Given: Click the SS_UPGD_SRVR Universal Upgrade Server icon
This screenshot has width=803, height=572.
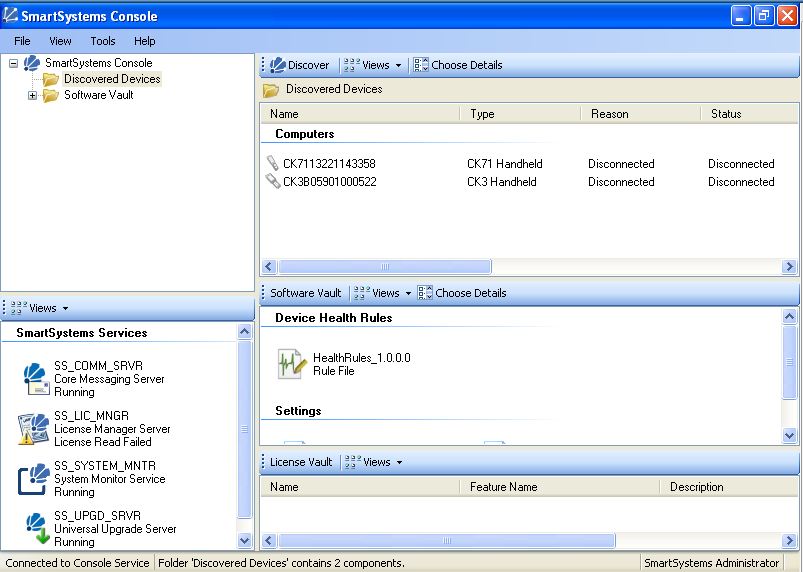Looking at the screenshot, I should click(x=35, y=528).
